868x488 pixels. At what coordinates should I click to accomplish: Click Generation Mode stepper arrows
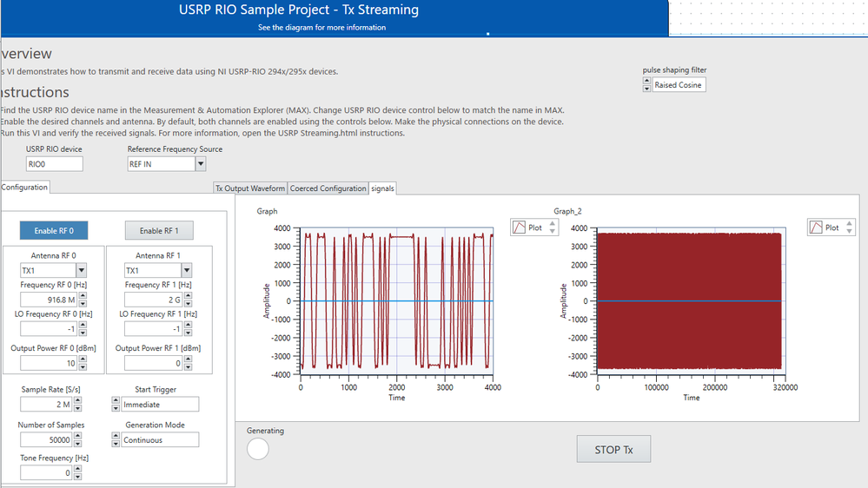[x=116, y=440]
